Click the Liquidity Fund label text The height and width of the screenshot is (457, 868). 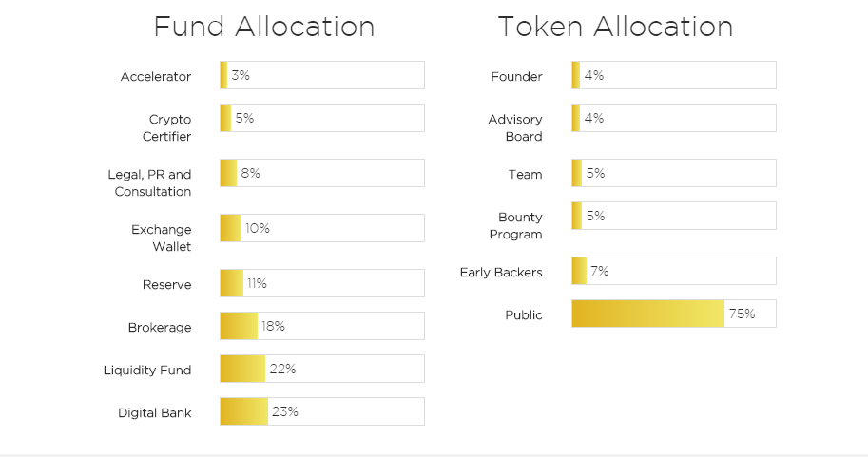click(147, 371)
